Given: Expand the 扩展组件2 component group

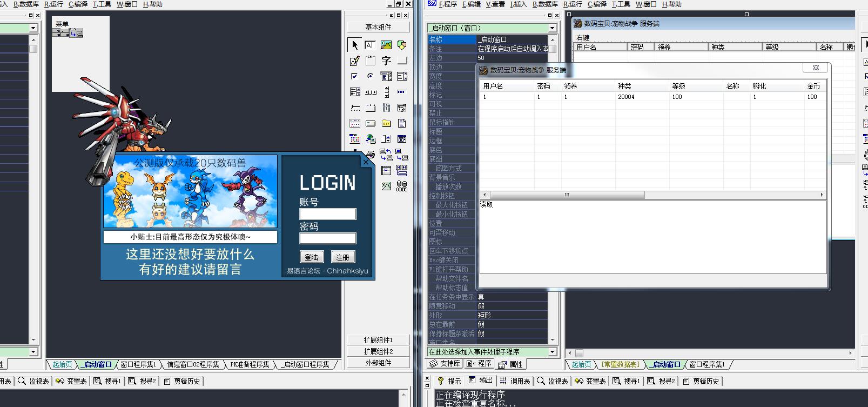Looking at the screenshot, I should [378, 351].
